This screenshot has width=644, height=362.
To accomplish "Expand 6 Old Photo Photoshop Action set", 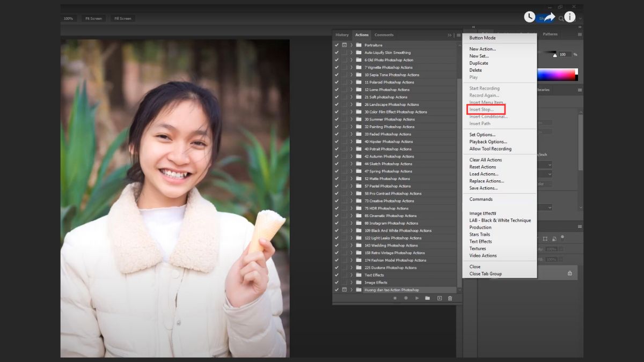I will click(x=352, y=60).
